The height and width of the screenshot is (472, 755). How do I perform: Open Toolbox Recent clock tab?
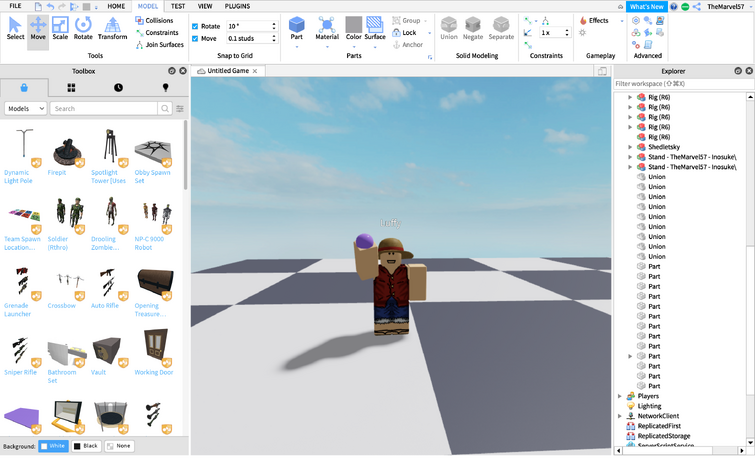tap(118, 88)
